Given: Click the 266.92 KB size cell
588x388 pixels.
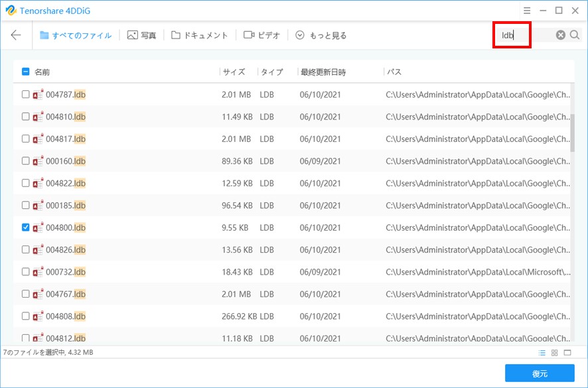Looking at the screenshot, I should pyautogui.click(x=240, y=316).
